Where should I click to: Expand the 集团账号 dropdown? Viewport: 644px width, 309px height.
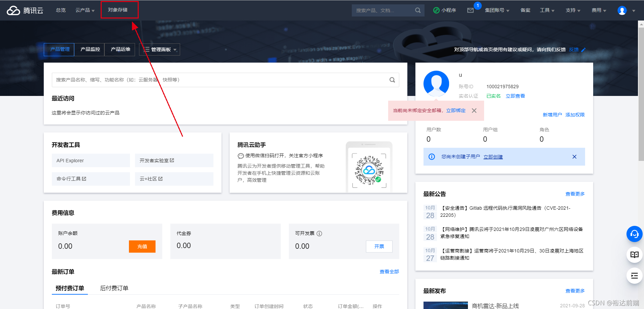tap(497, 10)
